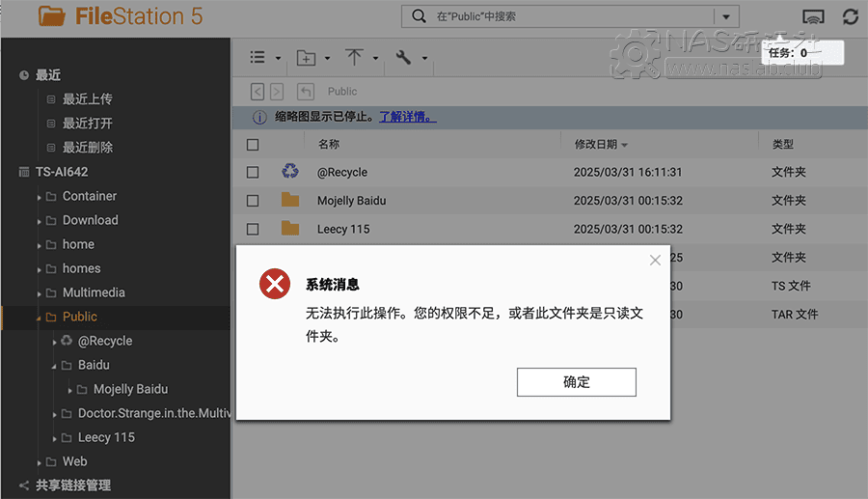This screenshot has height=499, width=868.
Task: Open Leecy 115 in sidebar tree
Action: [106, 437]
